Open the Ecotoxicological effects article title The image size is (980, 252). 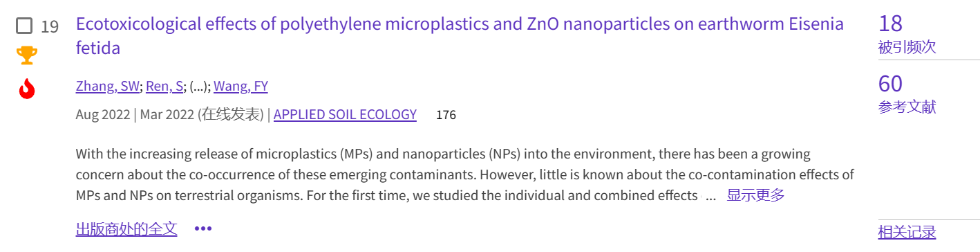tap(460, 35)
